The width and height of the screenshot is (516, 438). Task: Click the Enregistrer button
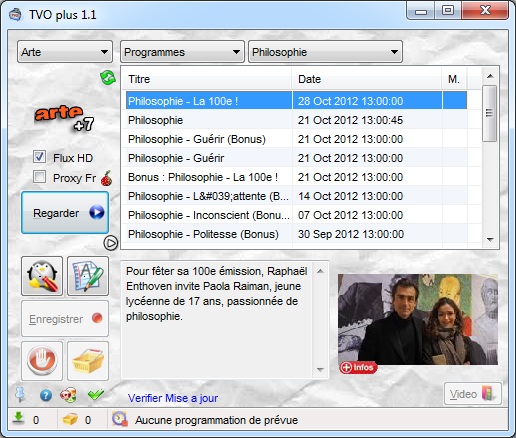coord(65,319)
